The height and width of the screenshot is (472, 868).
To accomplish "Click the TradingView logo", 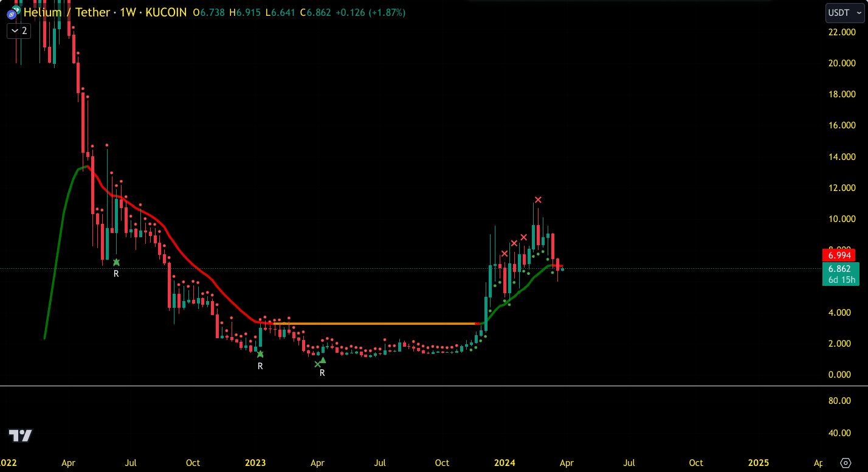I will (x=20, y=436).
